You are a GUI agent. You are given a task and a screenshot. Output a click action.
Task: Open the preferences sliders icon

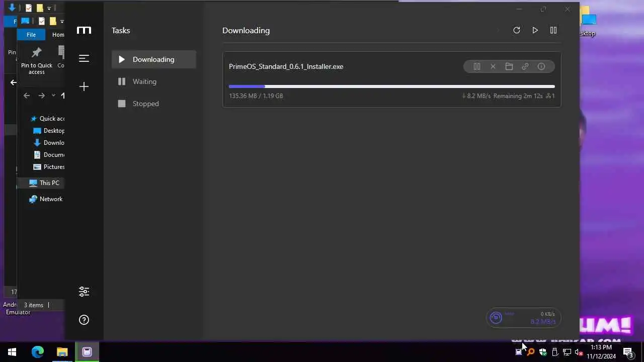(x=84, y=292)
